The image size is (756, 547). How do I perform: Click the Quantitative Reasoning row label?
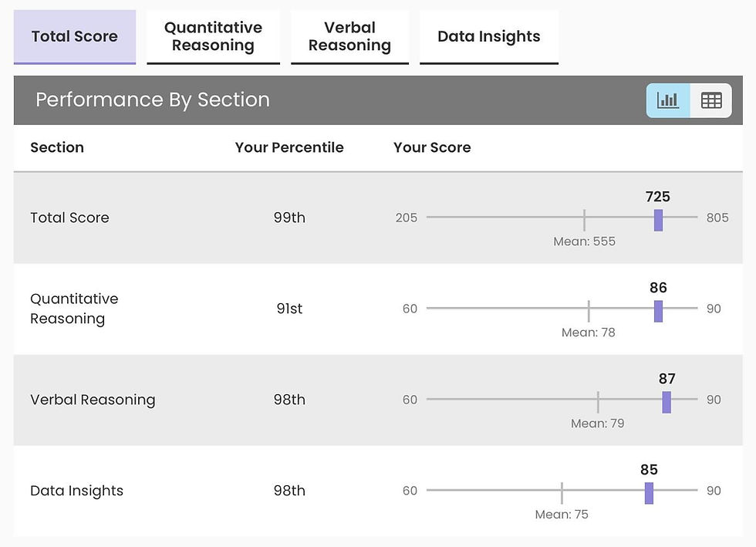click(74, 309)
